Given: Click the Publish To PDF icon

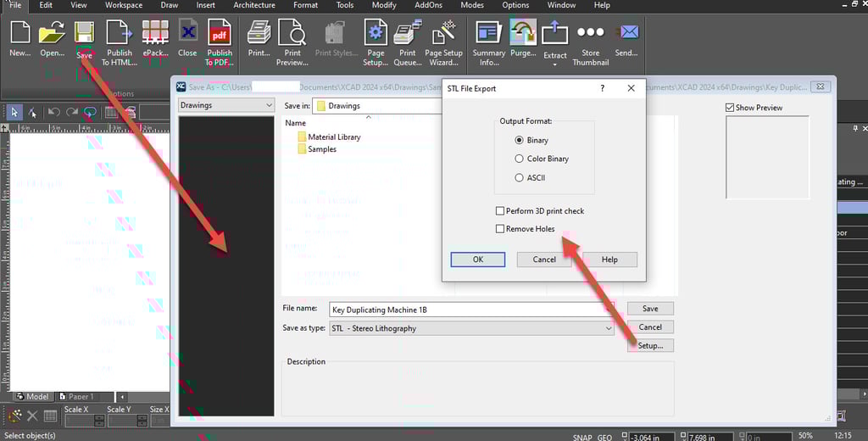Looking at the screenshot, I should tap(220, 32).
